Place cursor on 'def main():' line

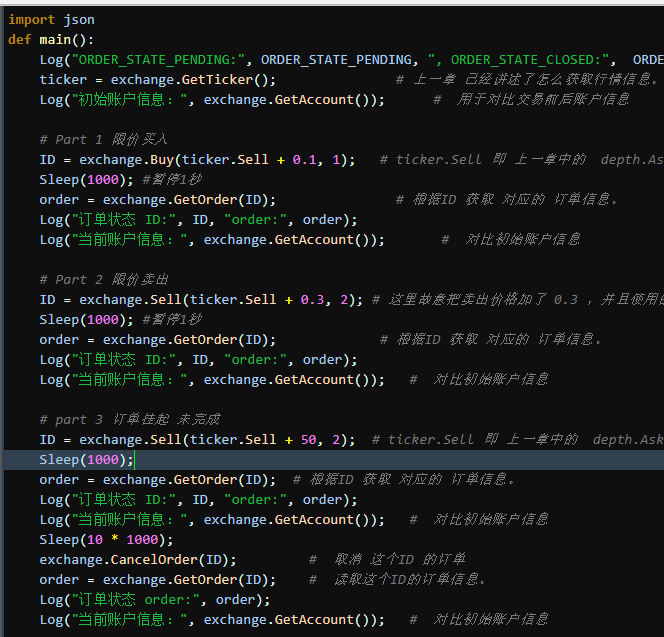(x=51, y=40)
